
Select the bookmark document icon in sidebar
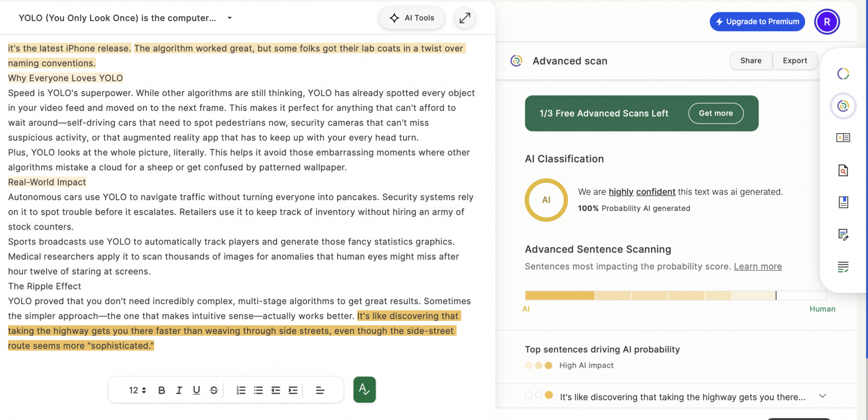click(843, 202)
